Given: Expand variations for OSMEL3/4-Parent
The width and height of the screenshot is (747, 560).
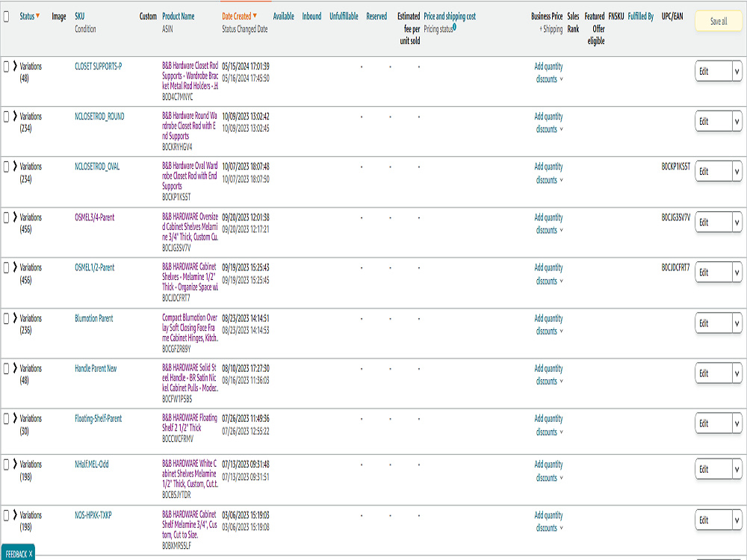Looking at the screenshot, I should tap(15, 217).
